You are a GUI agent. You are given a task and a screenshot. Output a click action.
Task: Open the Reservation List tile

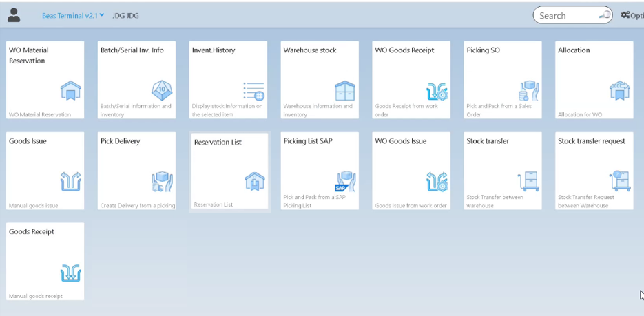pos(229,172)
